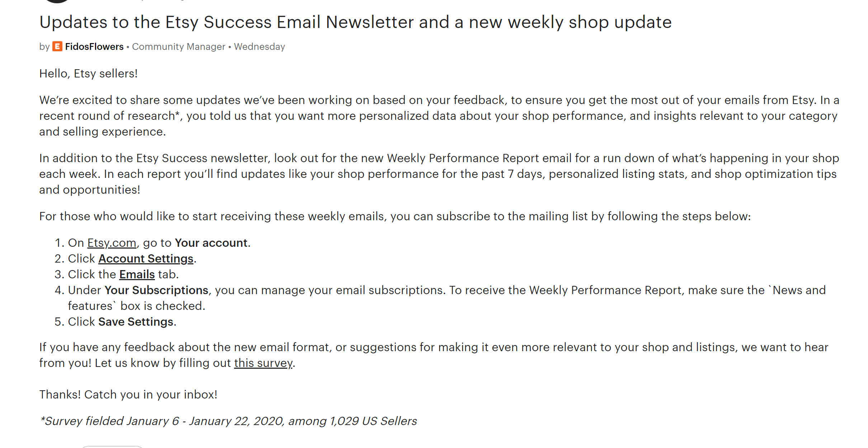Screen dimensions: 868x448
Task: Click the News and features step text
Action: tap(447, 298)
